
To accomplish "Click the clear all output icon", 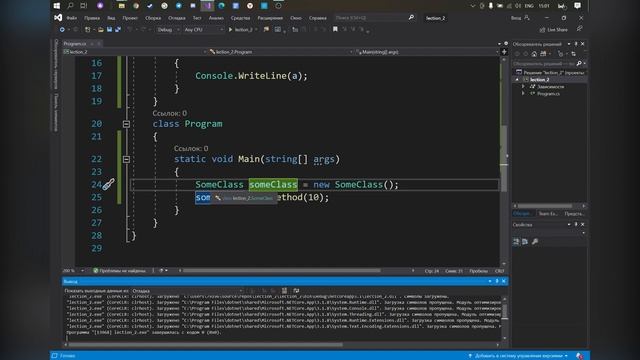I will (284, 291).
